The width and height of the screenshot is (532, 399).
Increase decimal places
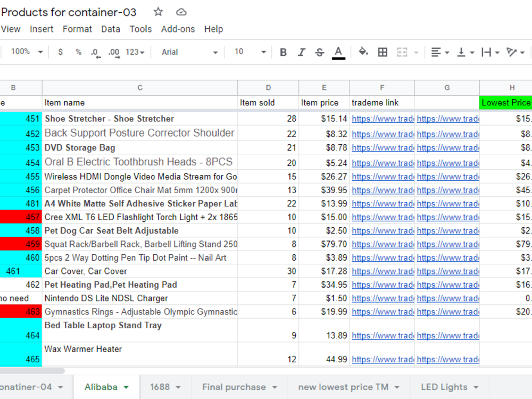point(114,53)
